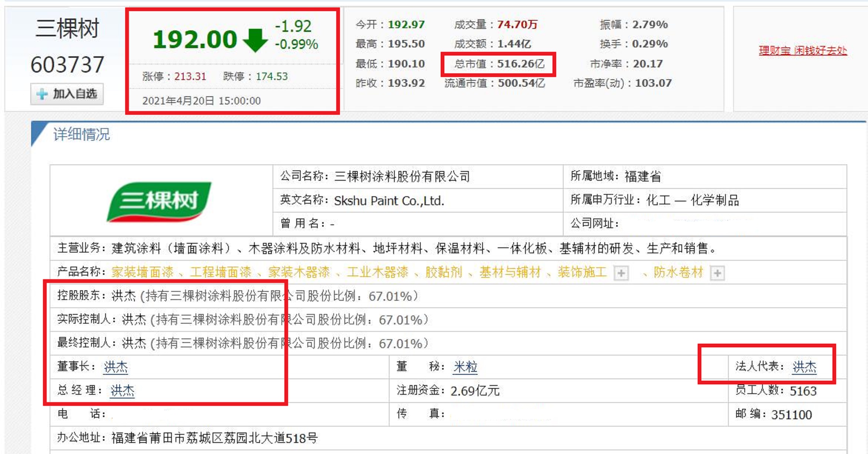Open 洪杰 link beside 总经理
Image resolution: width=868 pixels, height=454 pixels.
123,391
